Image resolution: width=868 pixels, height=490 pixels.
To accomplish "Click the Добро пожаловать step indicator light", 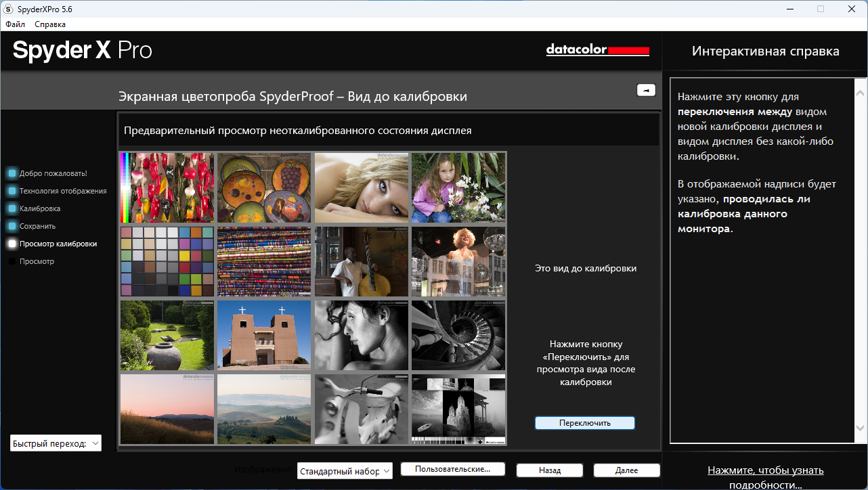I will tap(12, 173).
